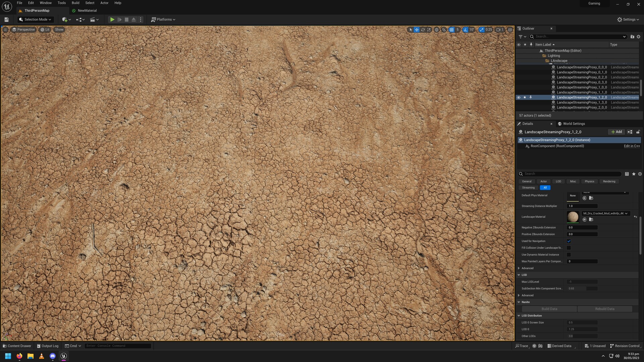Start Play mode in the viewport
Viewport: 644px width, 362px height.
tap(112, 19)
